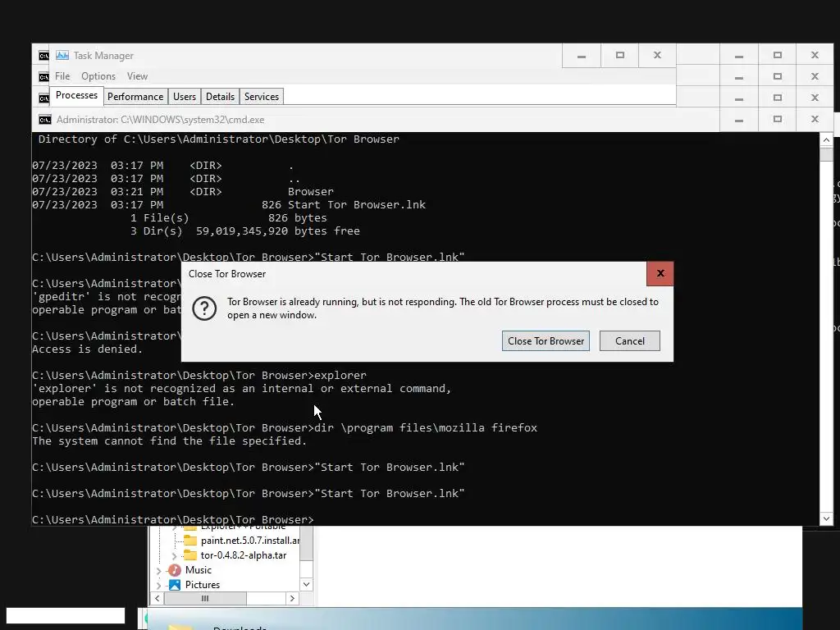Minimize the Task Manager window
The height and width of the screenshot is (630, 840).
pos(582,55)
